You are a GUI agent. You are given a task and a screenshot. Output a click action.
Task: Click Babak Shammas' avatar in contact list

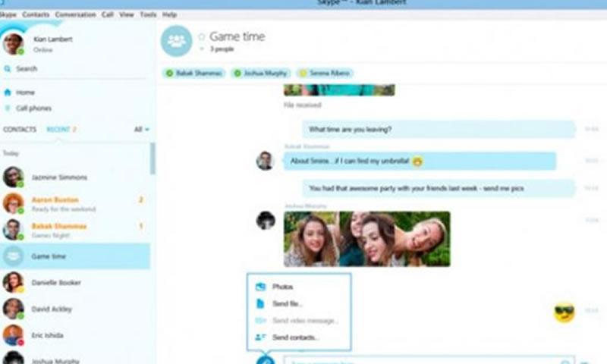point(13,230)
